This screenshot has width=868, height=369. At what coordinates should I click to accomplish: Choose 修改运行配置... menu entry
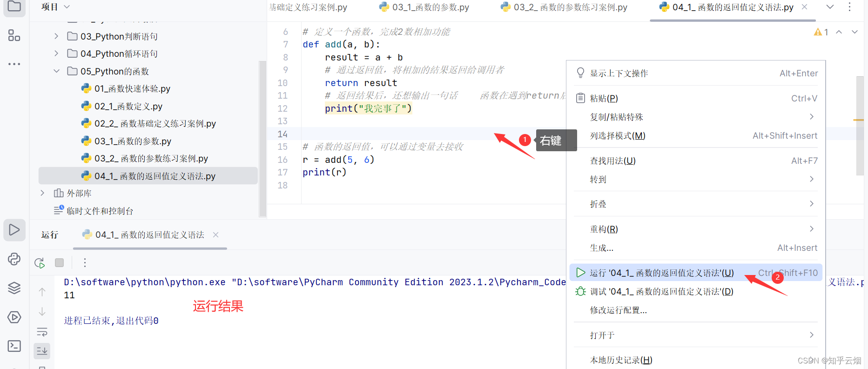pyautogui.click(x=696, y=310)
